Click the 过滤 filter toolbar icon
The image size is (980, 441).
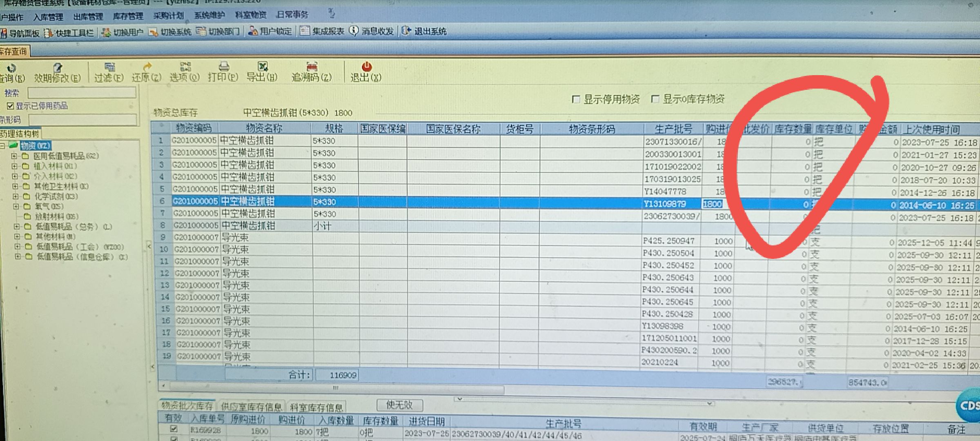(109, 67)
